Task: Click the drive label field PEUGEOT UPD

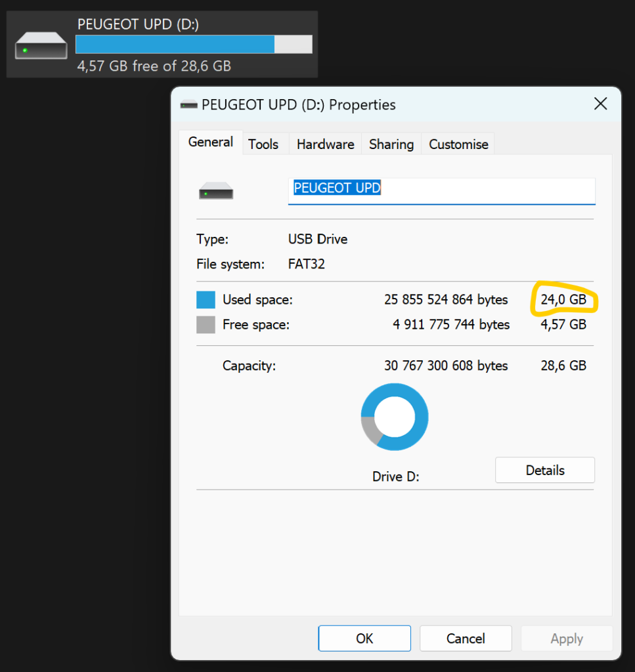Action: [x=442, y=191]
